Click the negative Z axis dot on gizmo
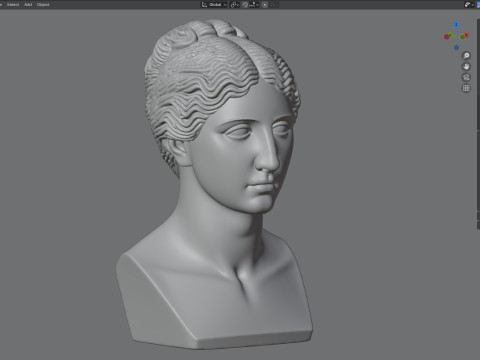The height and width of the screenshot is (360, 480). 456,48
